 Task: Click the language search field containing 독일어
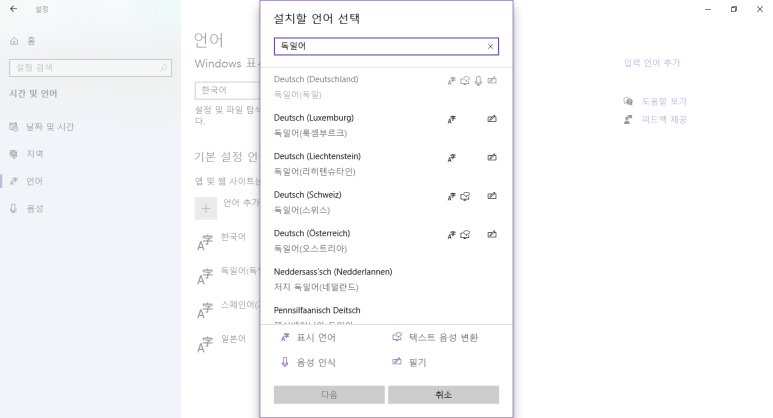[x=386, y=46]
